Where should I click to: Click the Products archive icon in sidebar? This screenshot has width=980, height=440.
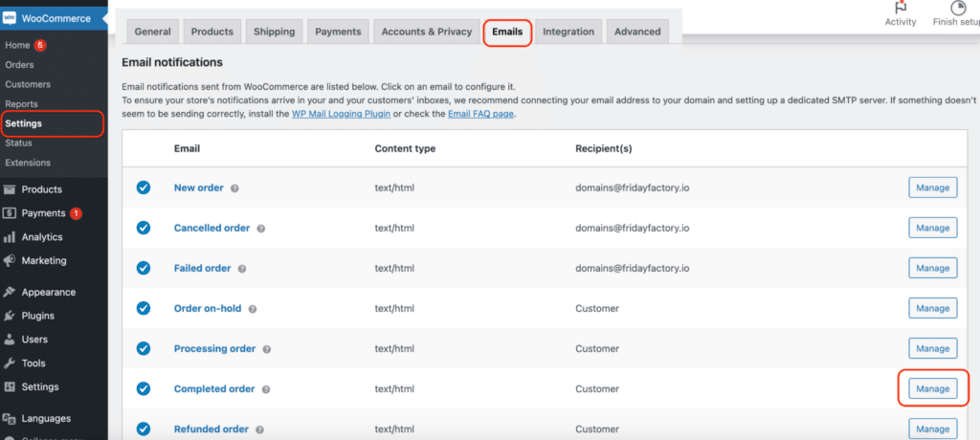pos(9,189)
